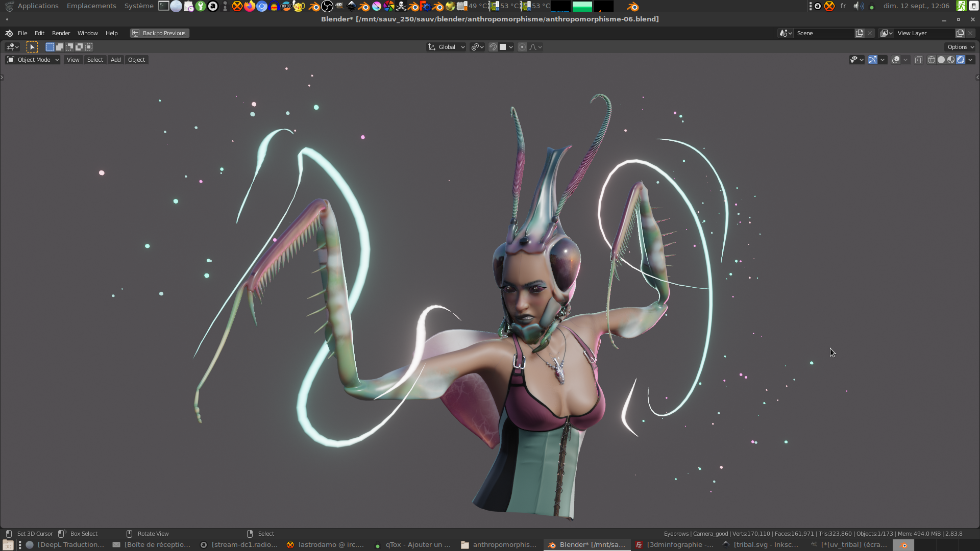Viewport: 980px width, 551px height.
Task: Open anthropomorphis… folder taskbar window
Action: pyautogui.click(x=499, y=545)
